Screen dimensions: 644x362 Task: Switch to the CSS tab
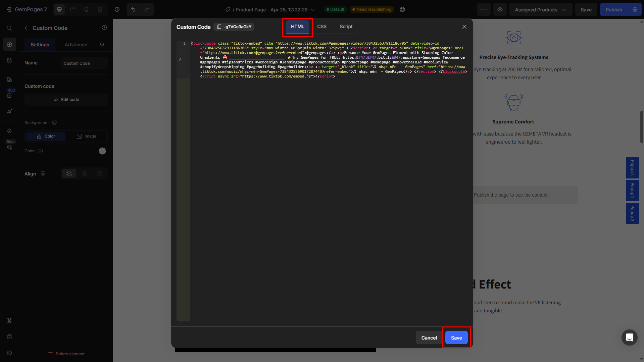tap(321, 27)
